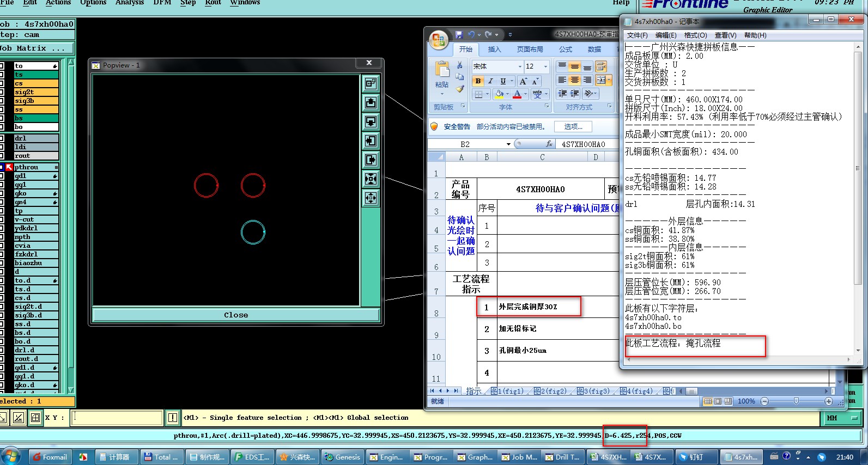Open the 页面布局 ribbon tab in Excel
This screenshot has width=868, height=465.
point(530,50)
